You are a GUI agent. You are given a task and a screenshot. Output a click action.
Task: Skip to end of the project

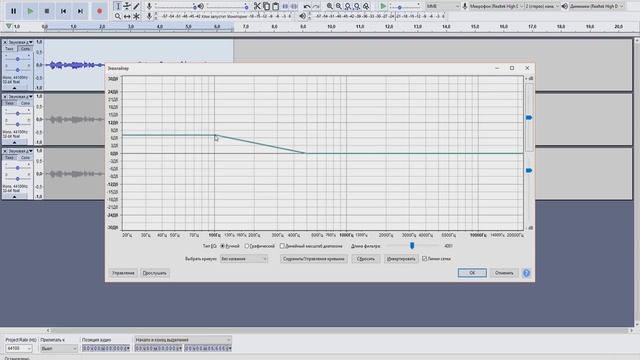pos(80,11)
